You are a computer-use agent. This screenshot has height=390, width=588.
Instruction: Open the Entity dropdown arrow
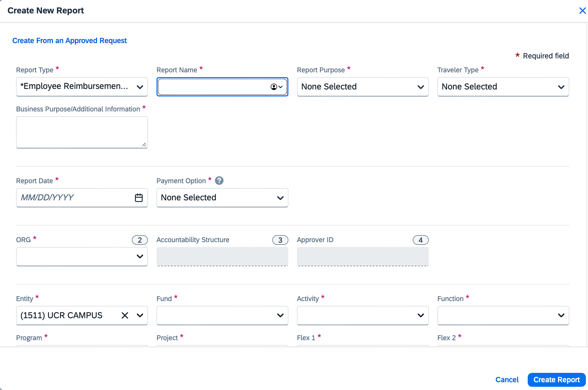tap(140, 315)
